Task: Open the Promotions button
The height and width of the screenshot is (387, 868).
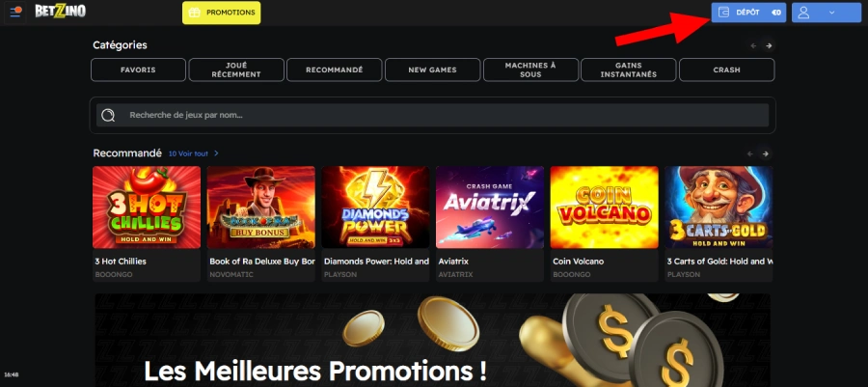Action: (x=222, y=13)
